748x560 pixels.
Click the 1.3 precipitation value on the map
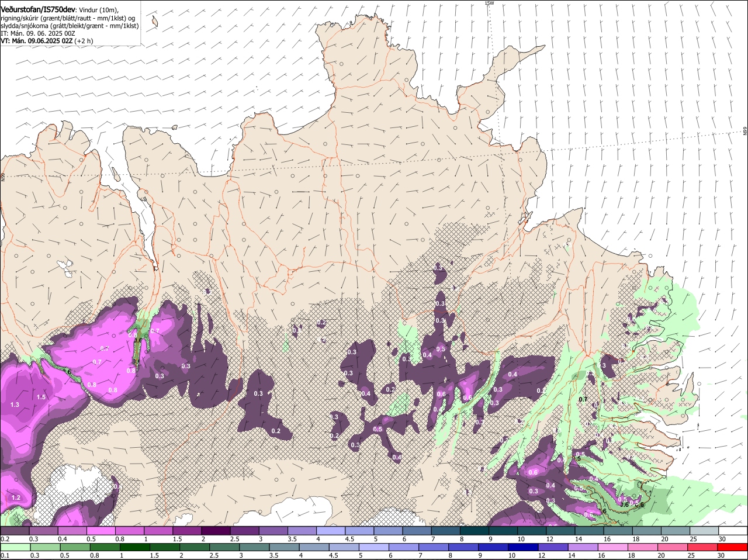click(x=15, y=405)
